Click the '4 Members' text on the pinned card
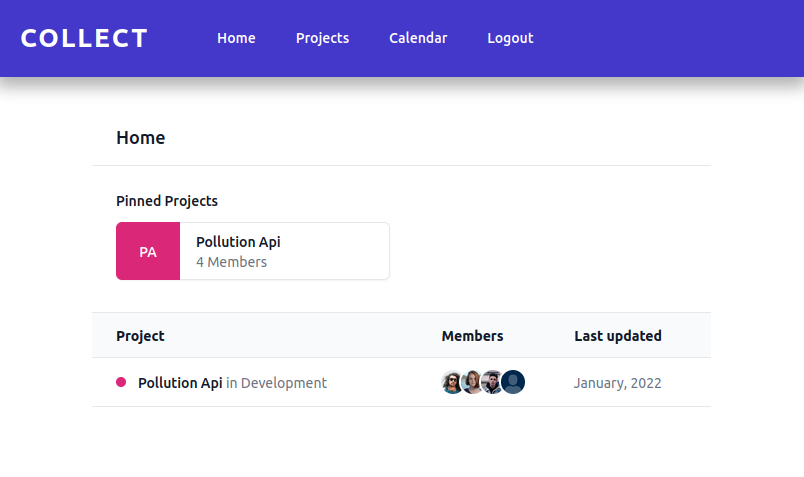The width and height of the screenshot is (804, 477). (231, 262)
